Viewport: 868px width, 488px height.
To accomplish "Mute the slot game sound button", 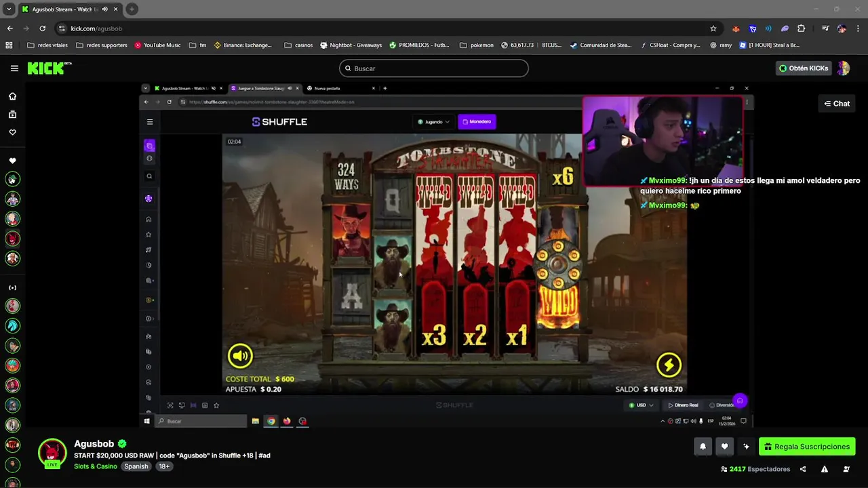I will point(240,355).
